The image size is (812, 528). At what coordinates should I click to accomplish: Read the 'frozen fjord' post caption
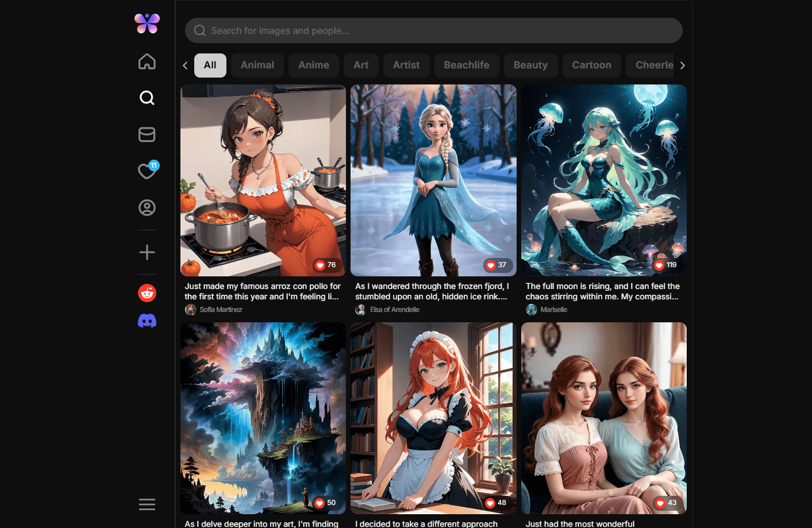point(432,291)
